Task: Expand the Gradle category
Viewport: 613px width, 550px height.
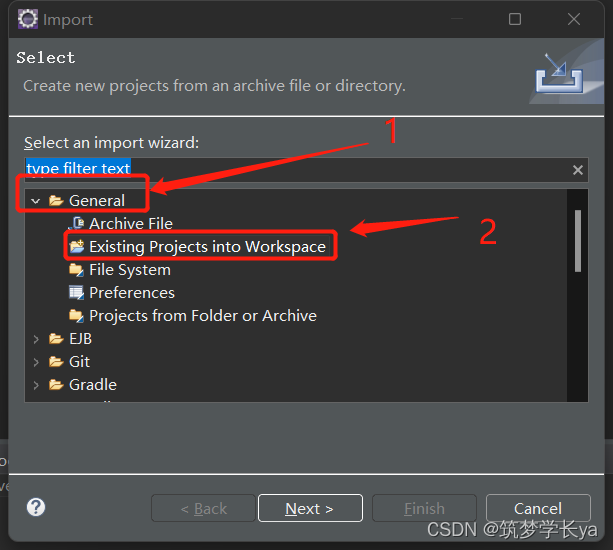Action: [x=36, y=385]
